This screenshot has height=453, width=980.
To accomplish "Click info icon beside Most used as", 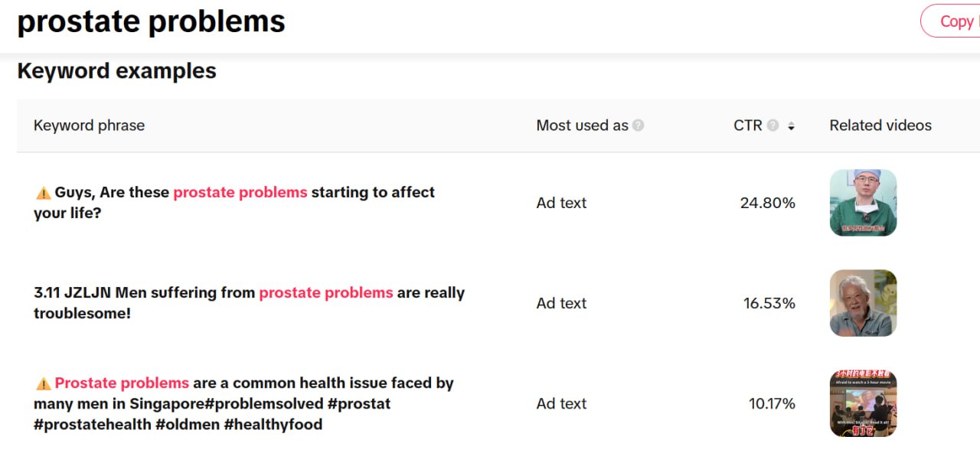I will click(638, 125).
